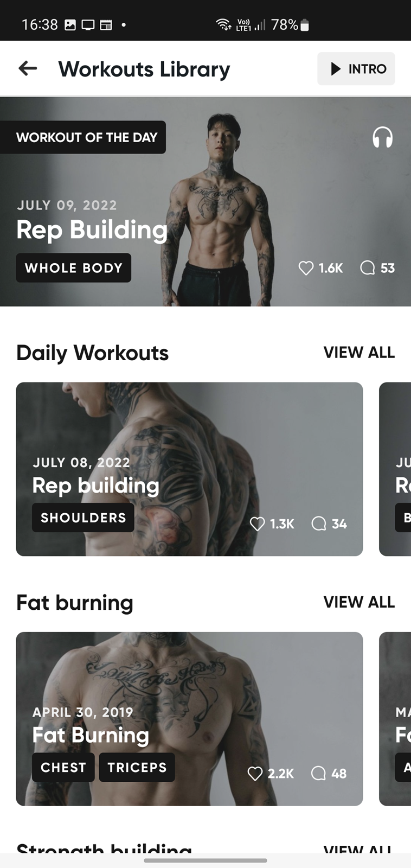Select the SHOULDERS tag
Image resolution: width=411 pixels, height=868 pixels.
[83, 518]
